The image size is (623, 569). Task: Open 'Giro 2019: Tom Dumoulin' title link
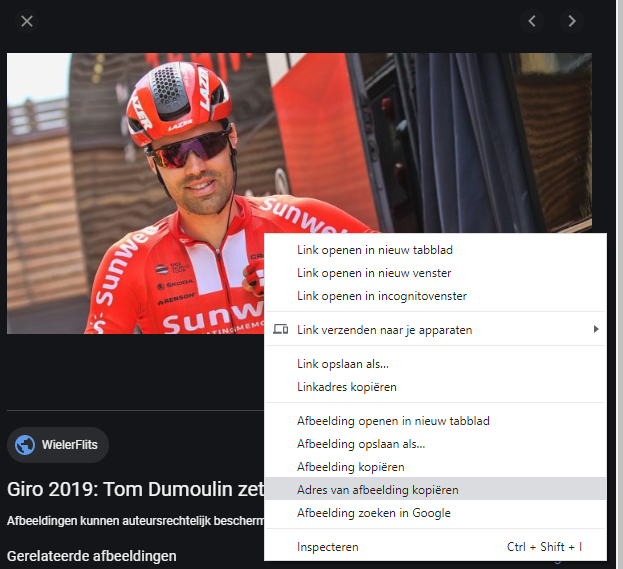tap(135, 489)
